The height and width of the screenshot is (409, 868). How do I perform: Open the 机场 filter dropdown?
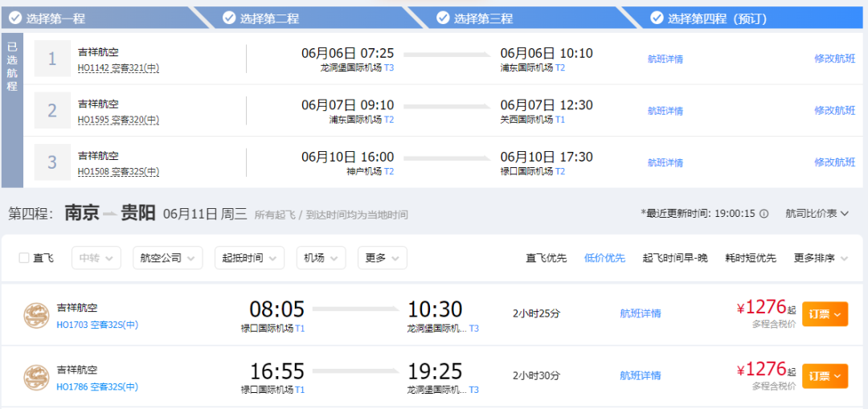point(321,258)
